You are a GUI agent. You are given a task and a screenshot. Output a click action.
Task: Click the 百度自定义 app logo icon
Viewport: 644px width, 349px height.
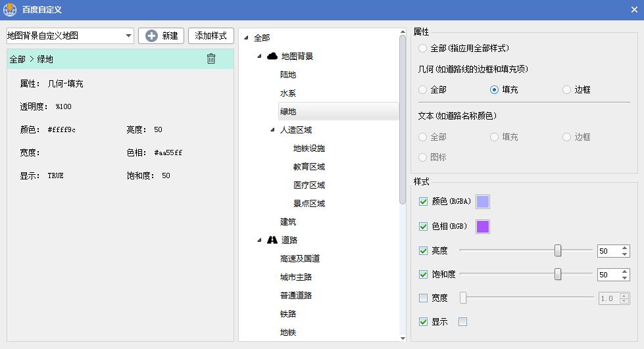point(9,9)
